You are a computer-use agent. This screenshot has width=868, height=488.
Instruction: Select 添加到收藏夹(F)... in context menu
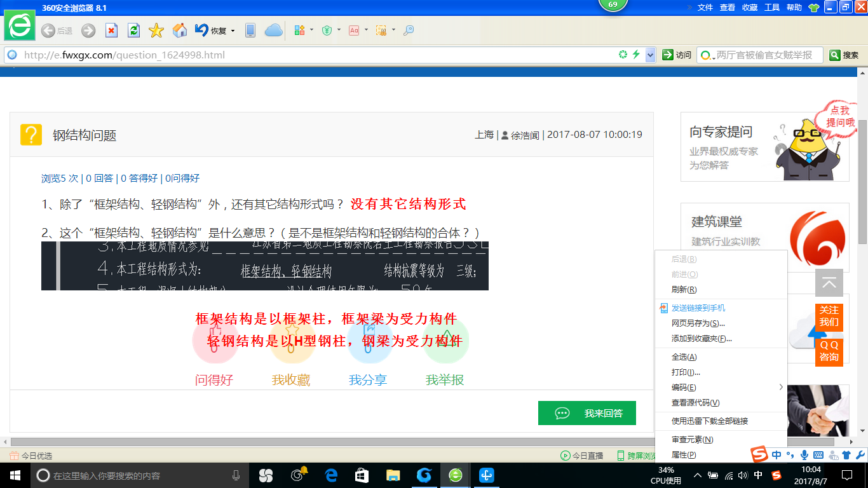click(x=721, y=339)
